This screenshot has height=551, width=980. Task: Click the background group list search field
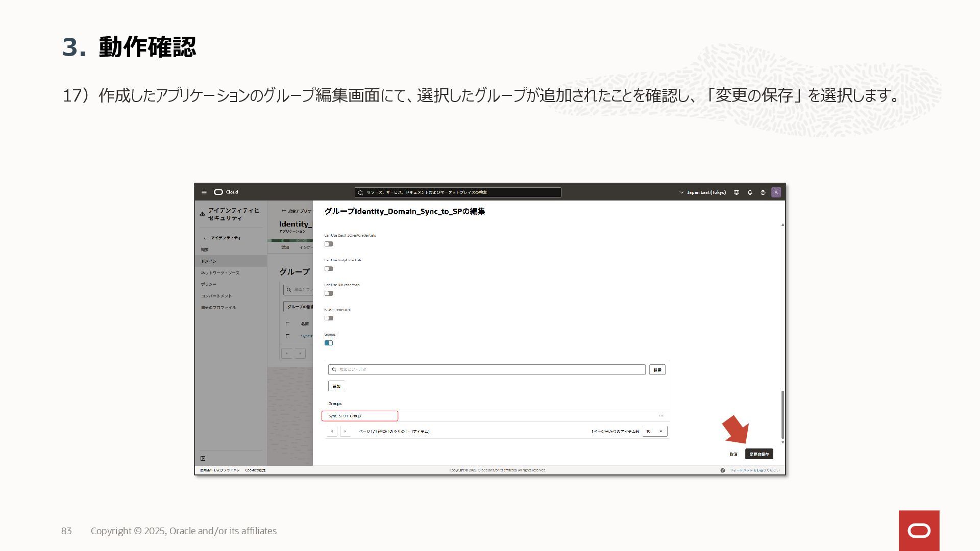coord(299,290)
